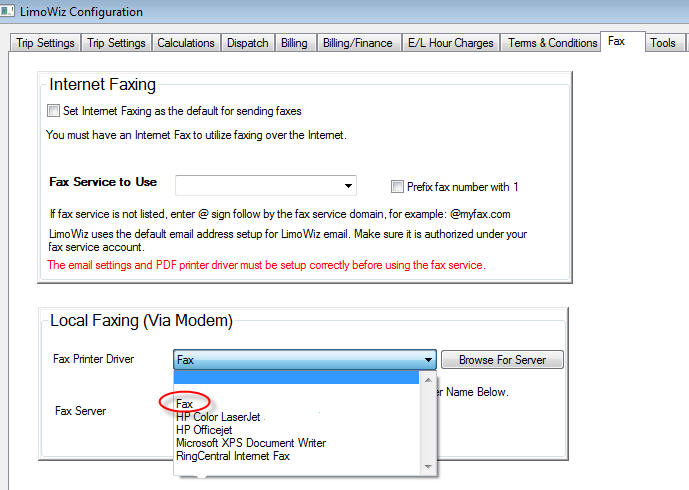Open the second Trip Settings tab
The height and width of the screenshot is (490, 689).
pos(116,43)
